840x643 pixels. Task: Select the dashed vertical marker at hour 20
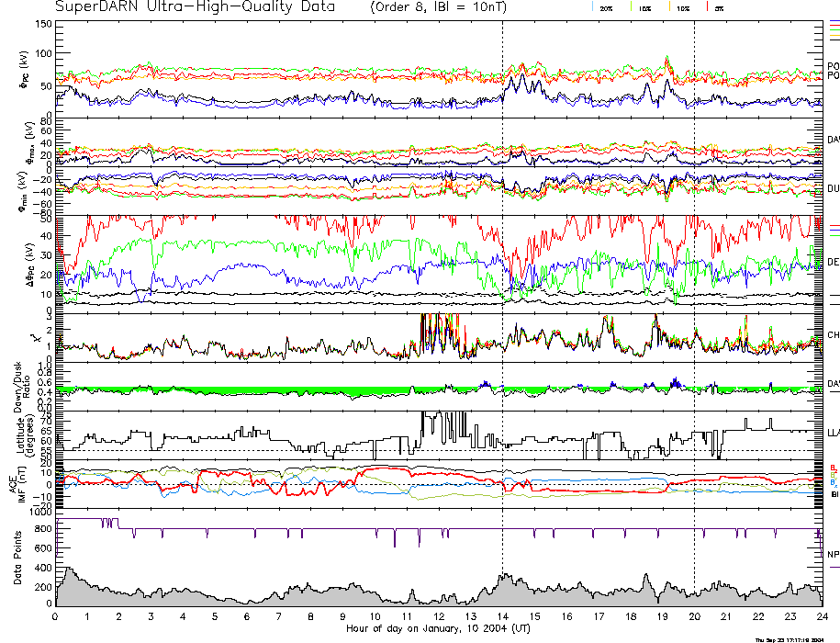tap(694, 276)
